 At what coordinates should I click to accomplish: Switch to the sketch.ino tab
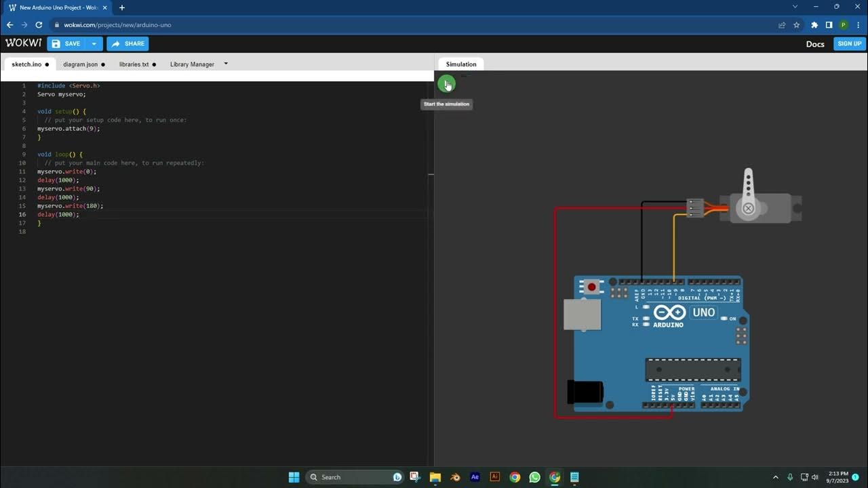pyautogui.click(x=30, y=64)
